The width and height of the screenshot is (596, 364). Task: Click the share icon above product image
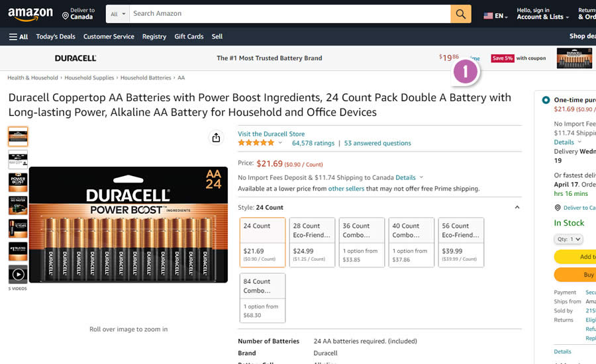click(x=216, y=138)
